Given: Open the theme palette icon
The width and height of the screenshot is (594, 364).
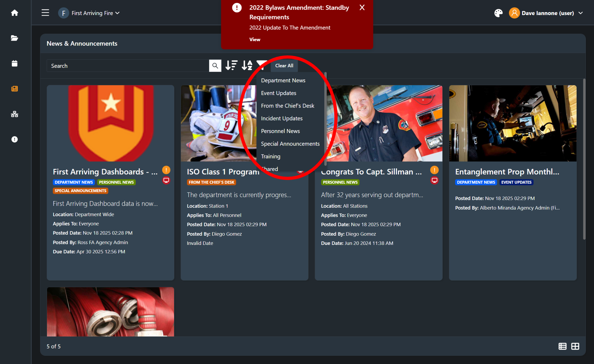Looking at the screenshot, I should coord(498,13).
